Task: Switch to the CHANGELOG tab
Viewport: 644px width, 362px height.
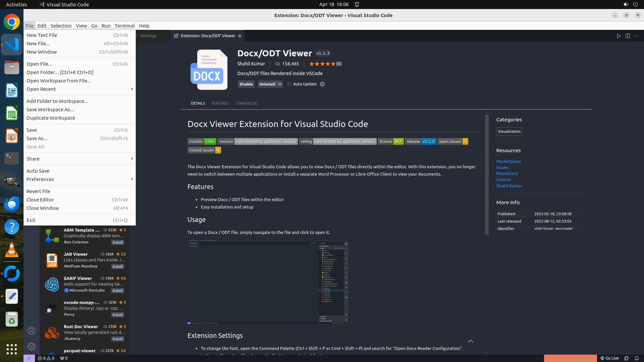Action: coord(246,103)
